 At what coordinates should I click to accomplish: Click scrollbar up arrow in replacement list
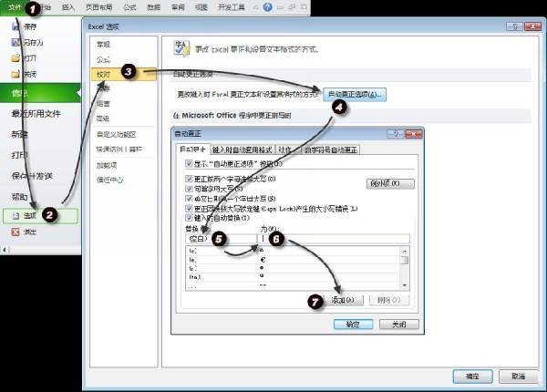404,249
